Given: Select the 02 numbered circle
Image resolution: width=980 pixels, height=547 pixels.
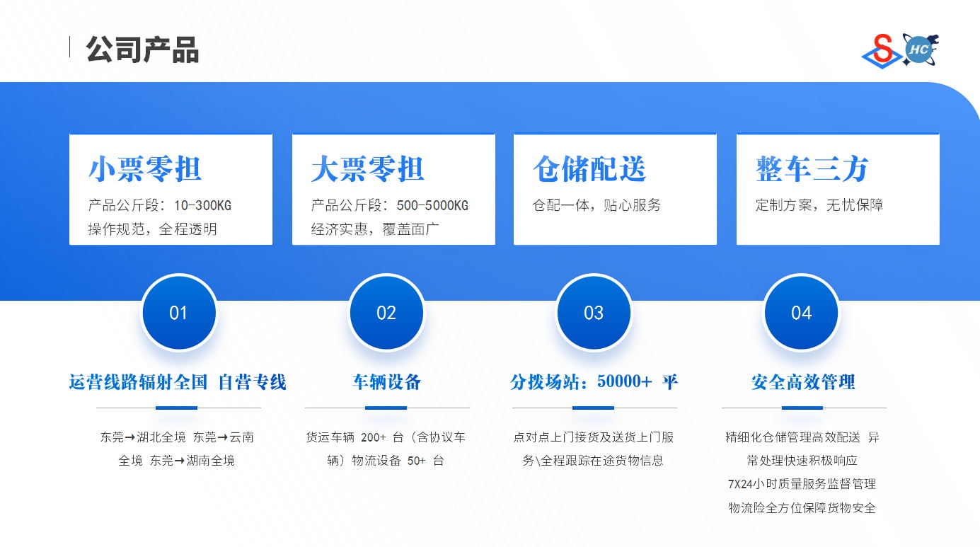Looking at the screenshot, I should point(386,313).
